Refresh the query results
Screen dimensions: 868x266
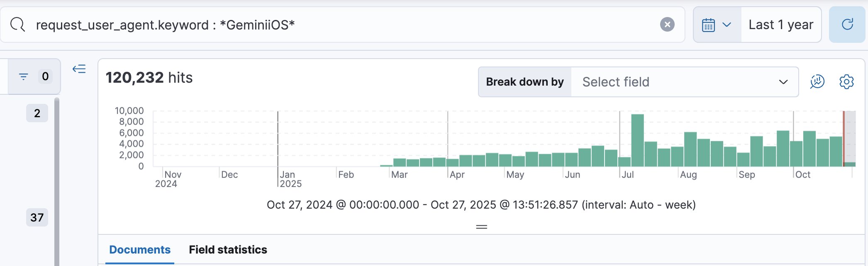click(x=847, y=25)
